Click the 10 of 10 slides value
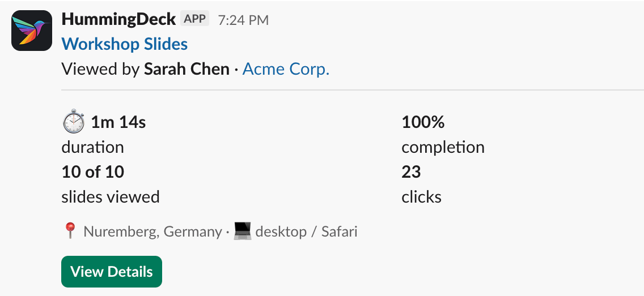 [93, 172]
